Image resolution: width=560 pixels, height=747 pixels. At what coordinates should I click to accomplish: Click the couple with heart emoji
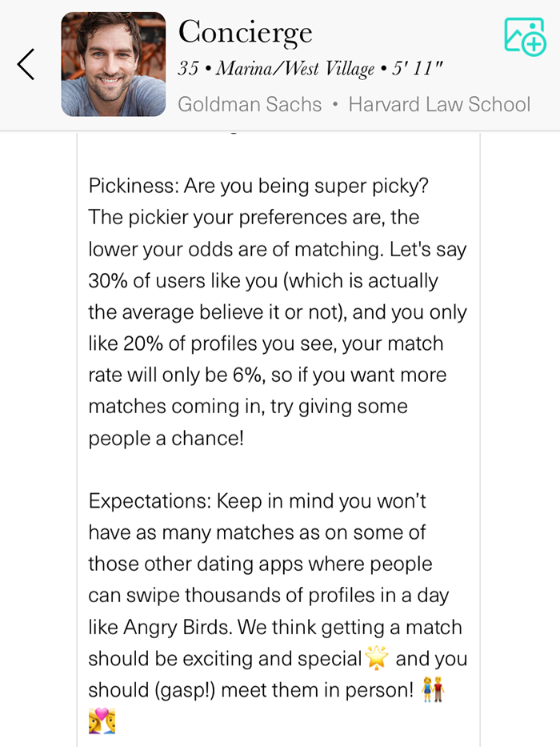[x=102, y=721]
